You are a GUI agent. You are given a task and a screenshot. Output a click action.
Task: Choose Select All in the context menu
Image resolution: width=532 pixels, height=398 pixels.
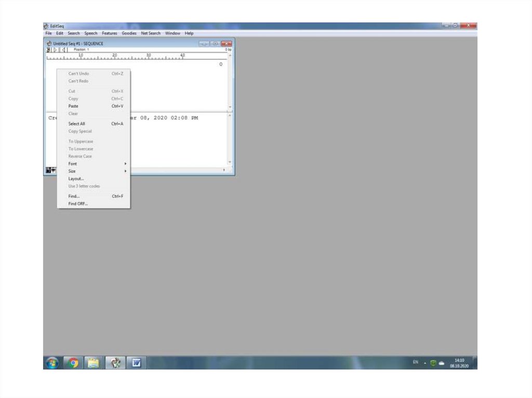click(94, 123)
